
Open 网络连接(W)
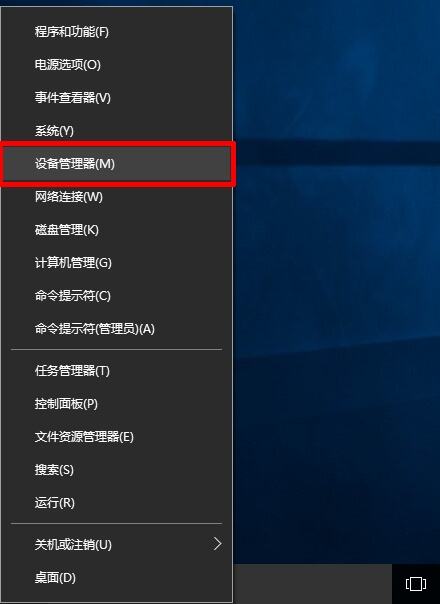pyautogui.click(x=116, y=197)
